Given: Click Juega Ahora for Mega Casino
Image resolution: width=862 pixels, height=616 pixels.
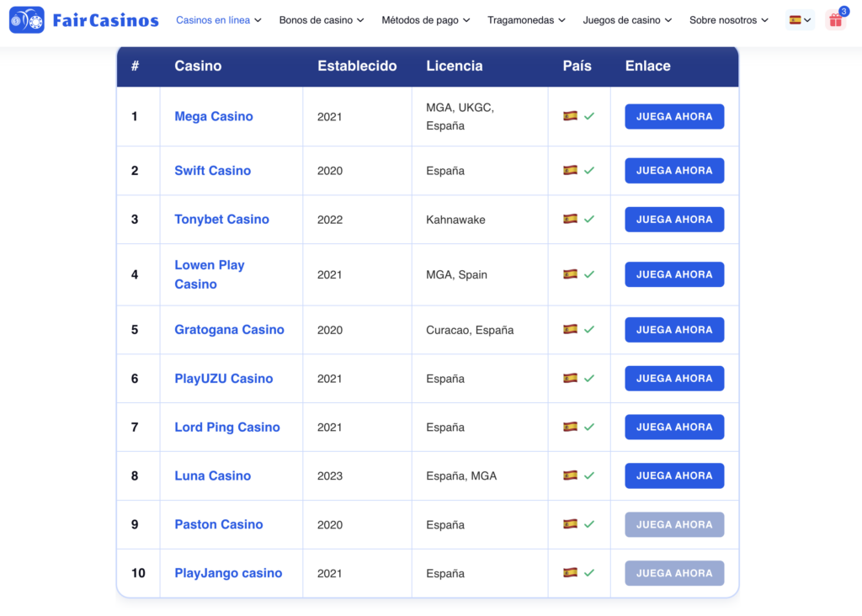Looking at the screenshot, I should [x=674, y=116].
